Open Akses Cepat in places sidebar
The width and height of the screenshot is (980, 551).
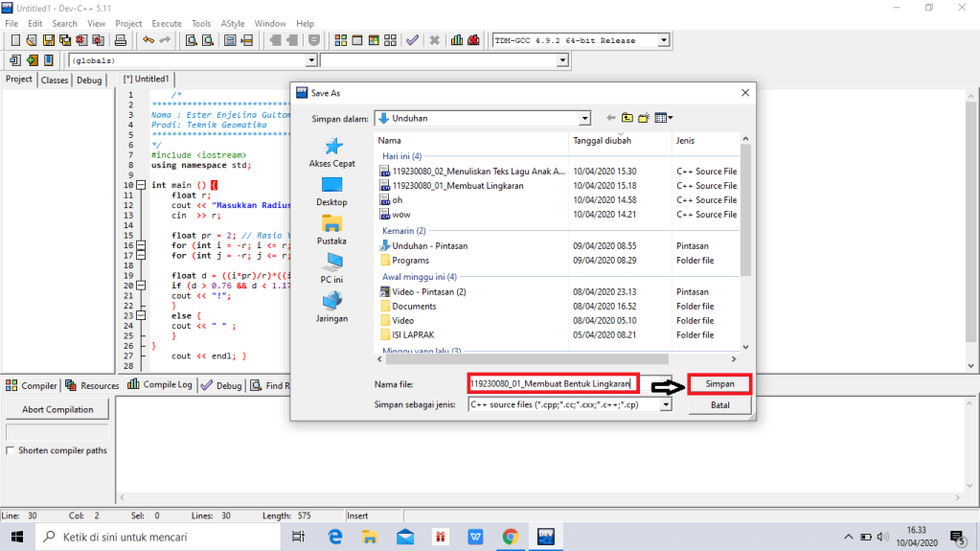coord(332,152)
